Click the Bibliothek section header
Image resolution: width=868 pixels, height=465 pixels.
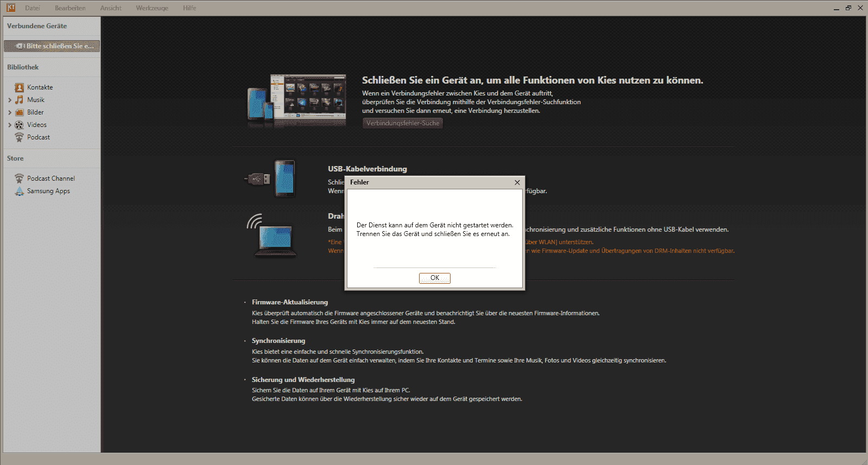coord(23,67)
